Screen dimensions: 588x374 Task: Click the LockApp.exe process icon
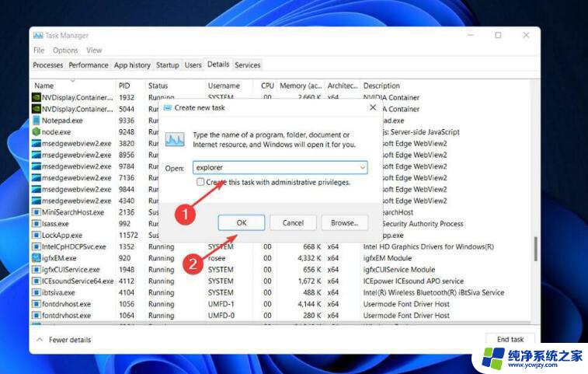[x=36, y=235]
